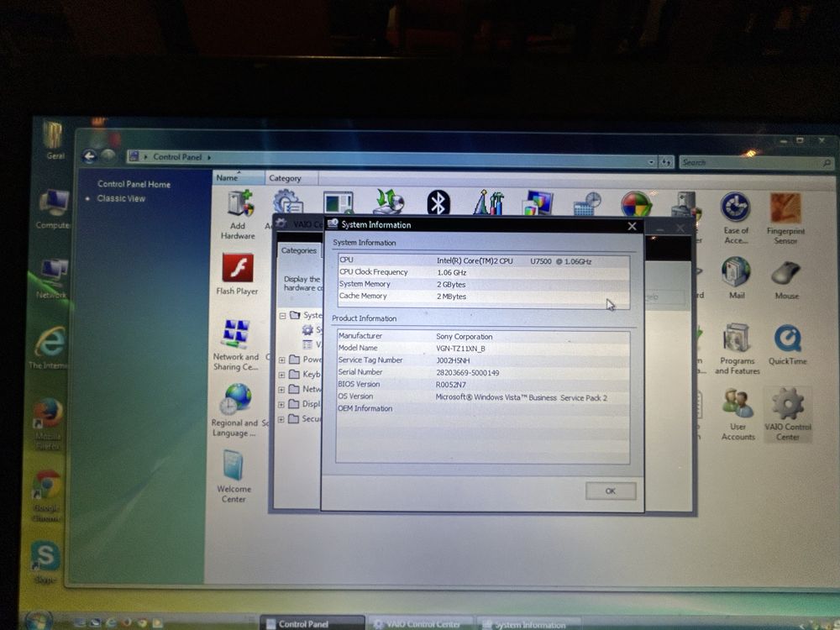Select the CPU Clock Frequency row
Viewport: 840px width, 630px height.
484,272
